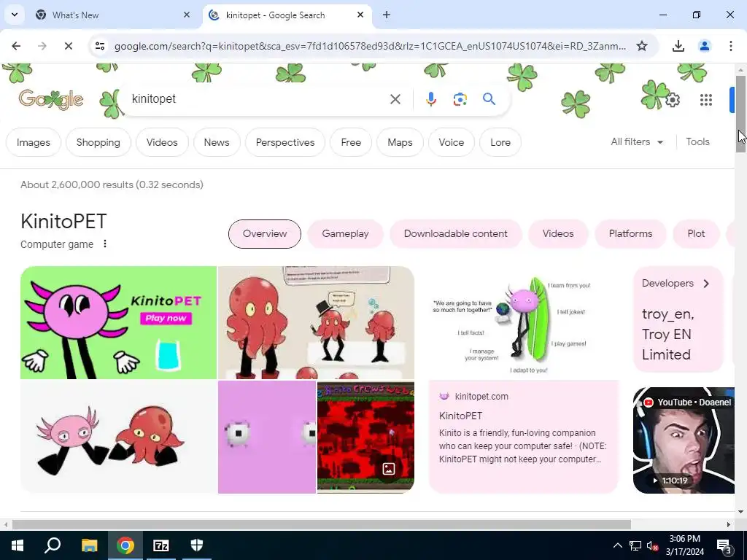Open pink axolotl and octopus drawing

118,437
